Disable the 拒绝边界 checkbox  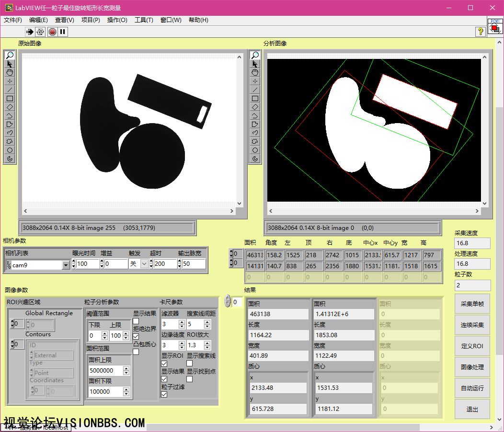136,337
